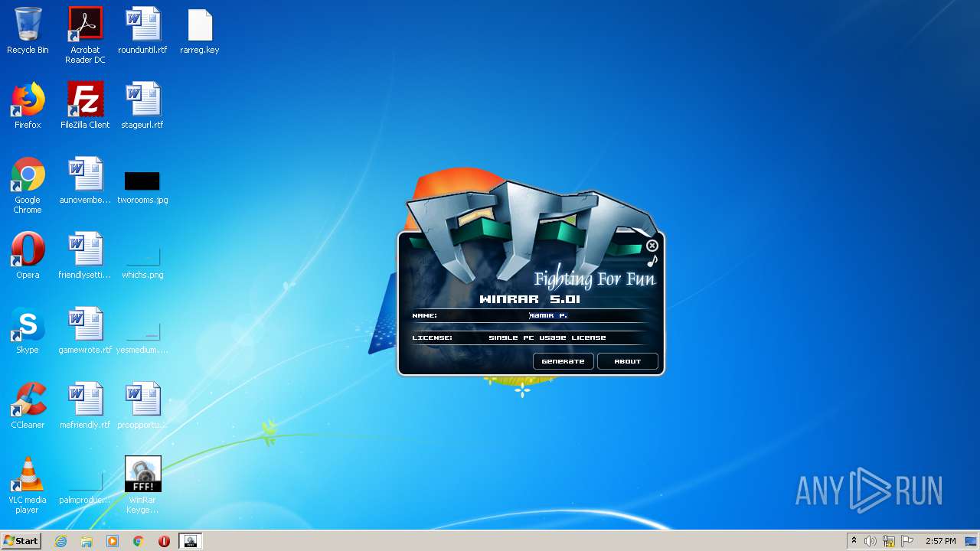Select the aunovembe... document icon

[x=85, y=181]
